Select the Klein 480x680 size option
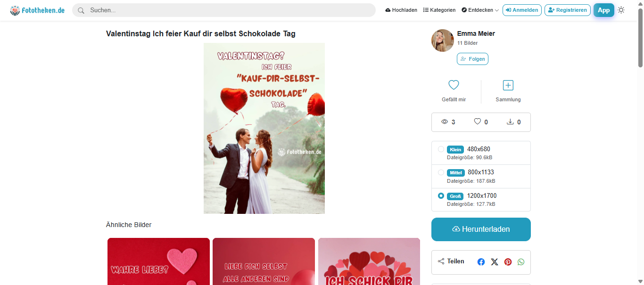The height and width of the screenshot is (285, 644). click(x=481, y=153)
